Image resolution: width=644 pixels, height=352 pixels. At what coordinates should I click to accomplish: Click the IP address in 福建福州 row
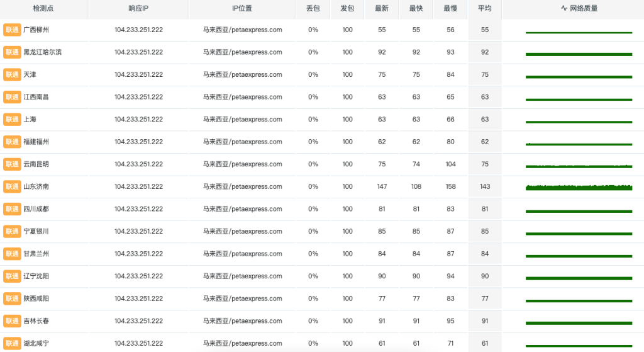tap(138, 142)
